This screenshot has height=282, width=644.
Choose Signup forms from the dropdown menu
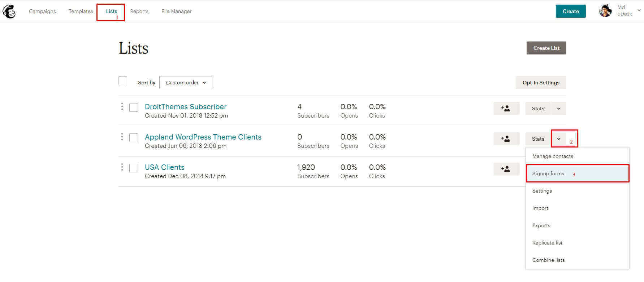[x=548, y=173]
